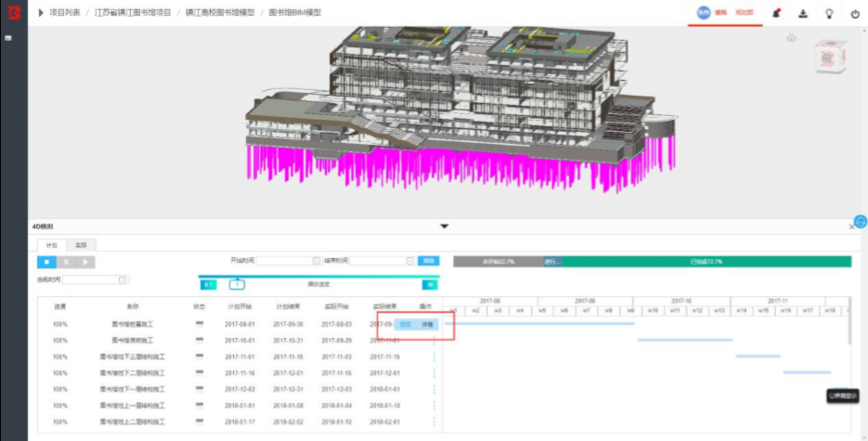
Task: Click the 3D building model thumbnail view
Action: click(x=460, y=108)
